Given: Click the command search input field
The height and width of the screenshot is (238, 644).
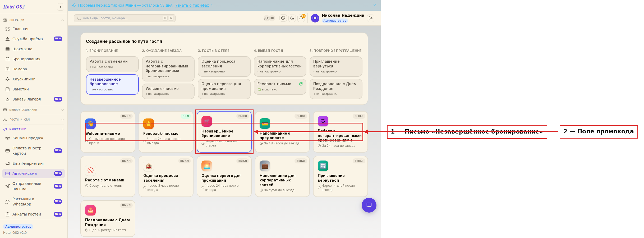Looking at the screenshot, I should pos(125,18).
